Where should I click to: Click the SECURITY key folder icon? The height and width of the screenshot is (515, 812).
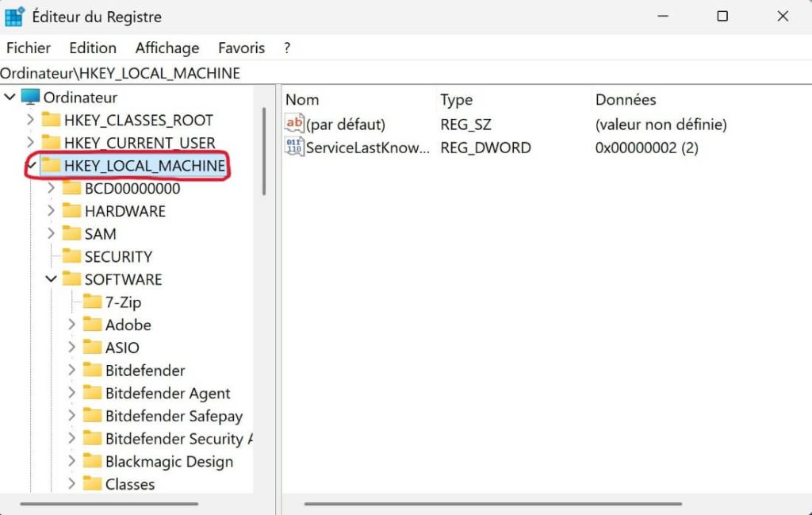[72, 256]
